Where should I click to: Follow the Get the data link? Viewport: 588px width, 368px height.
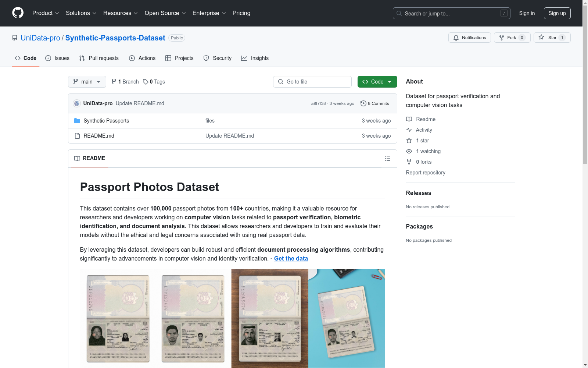291,258
